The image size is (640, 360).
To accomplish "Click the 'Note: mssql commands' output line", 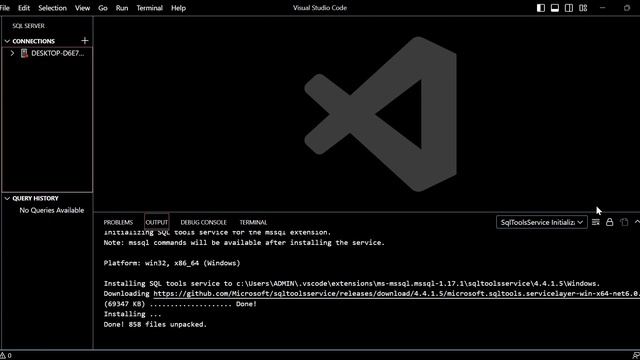I will pyautogui.click(x=244, y=242).
